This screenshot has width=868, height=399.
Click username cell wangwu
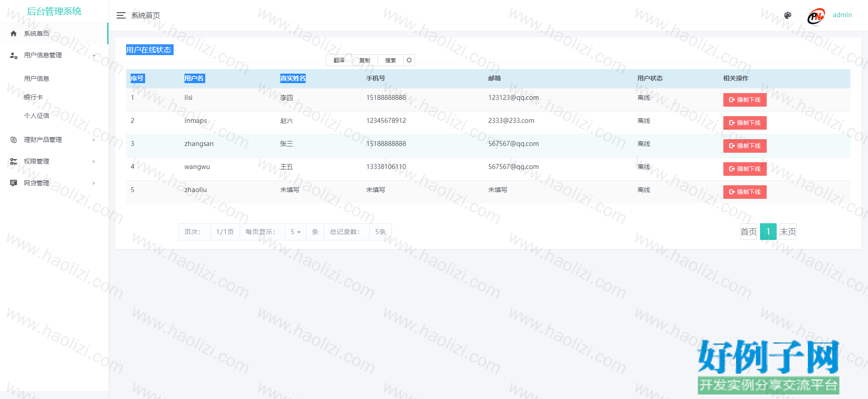pyautogui.click(x=197, y=167)
